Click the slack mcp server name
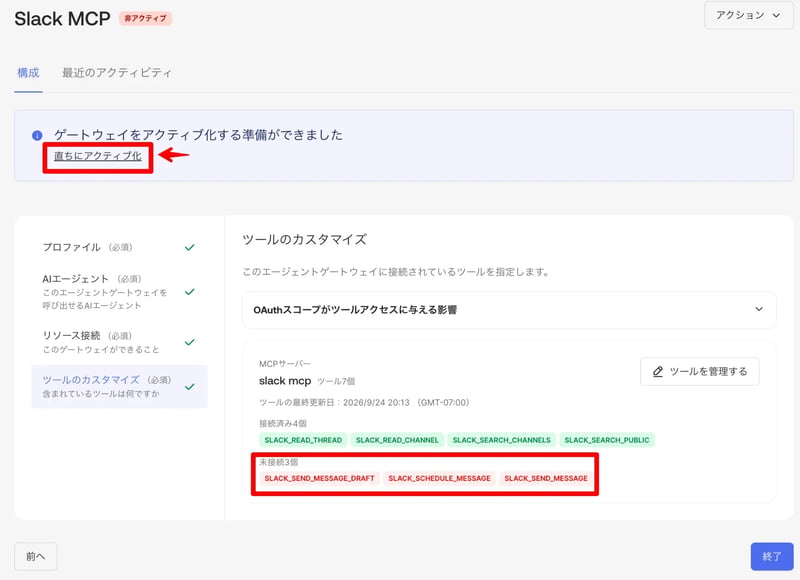 [285, 381]
